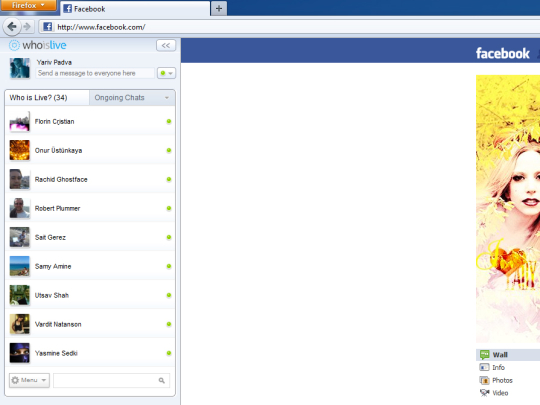The image size is (540, 405).
Task: Click the green online dot beside Robert Plummer
Action: 169,208
